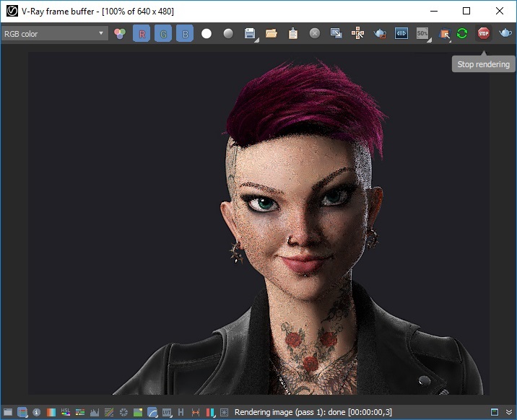Toggle the green channel button
The height and width of the screenshot is (420, 517).
[x=163, y=33]
